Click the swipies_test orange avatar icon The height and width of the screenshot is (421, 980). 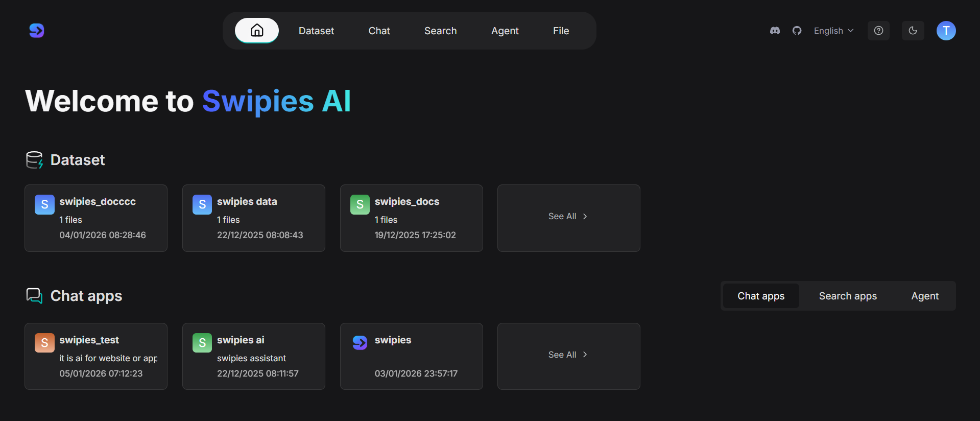(x=44, y=343)
